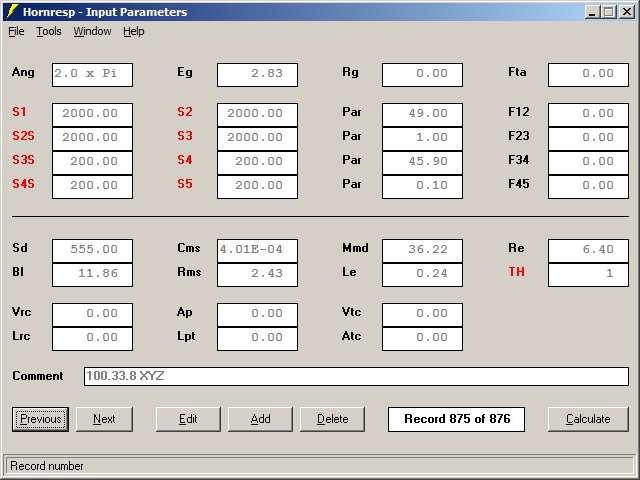The width and height of the screenshot is (640, 480).
Task: Delete the current record
Action: pos(333,419)
